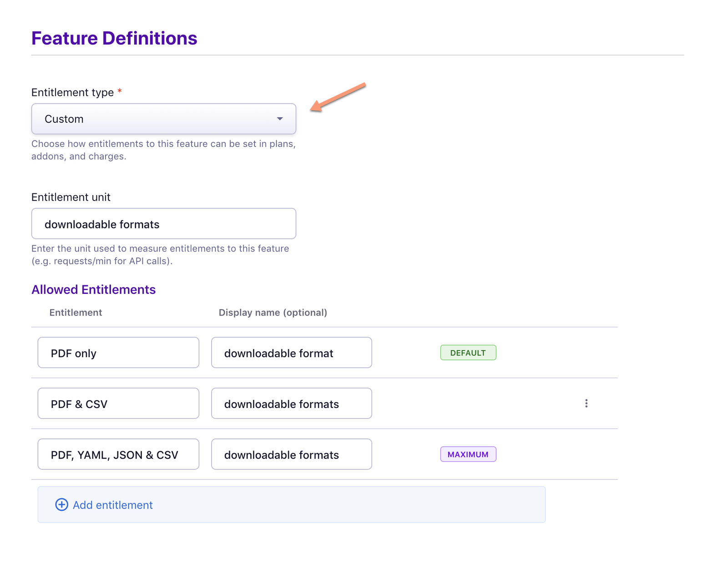728x569 pixels.
Task: Edit display name in the PDF & CSV row
Action: [291, 404]
